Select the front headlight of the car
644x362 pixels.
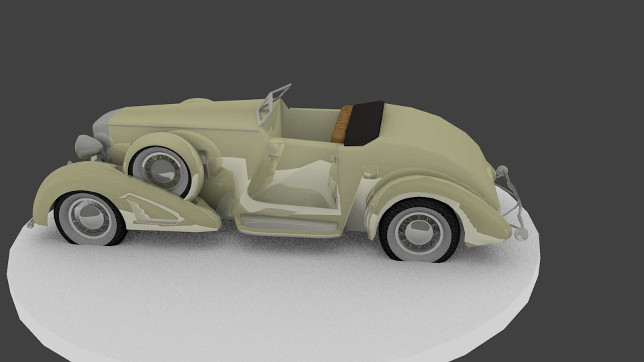(89, 146)
